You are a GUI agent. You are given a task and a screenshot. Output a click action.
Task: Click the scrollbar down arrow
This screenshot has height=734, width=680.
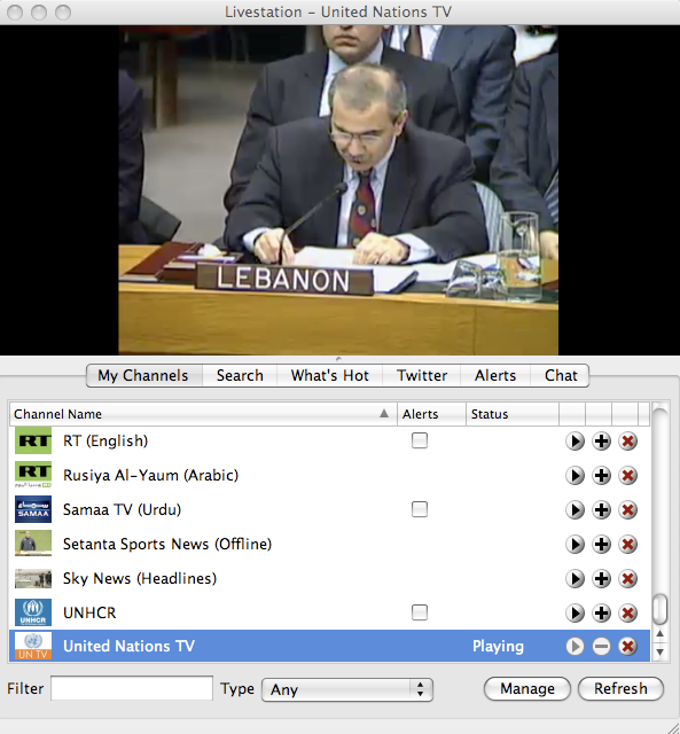(x=660, y=651)
